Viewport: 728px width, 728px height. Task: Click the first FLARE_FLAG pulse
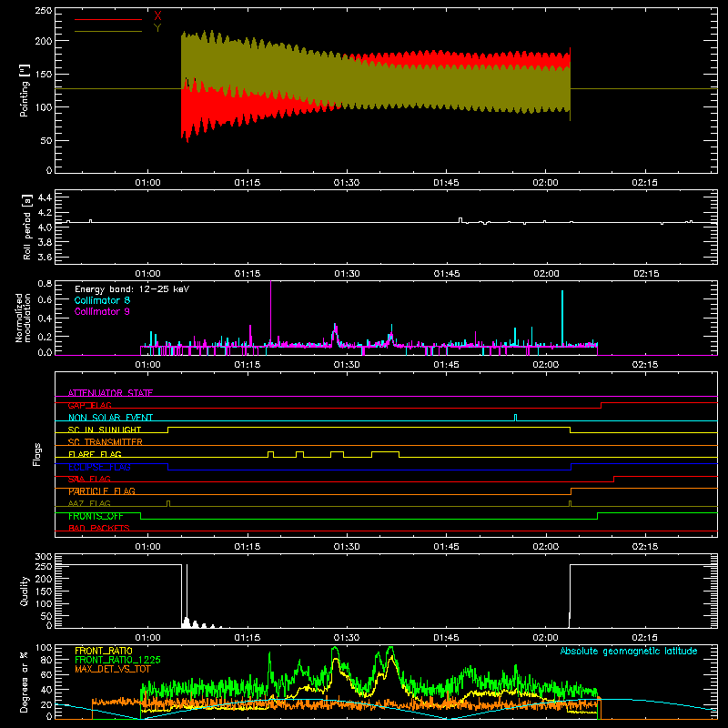tap(270, 454)
